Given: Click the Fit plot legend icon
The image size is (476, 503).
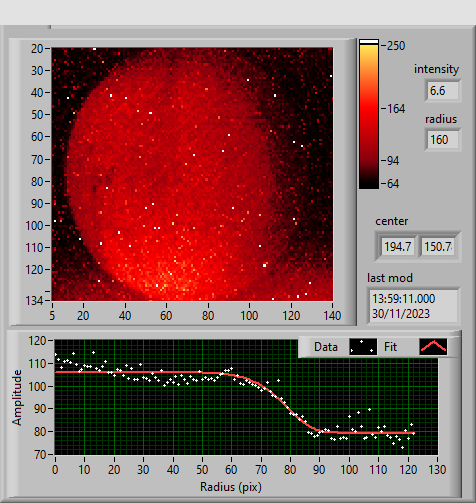Looking at the screenshot, I should coord(433,347).
